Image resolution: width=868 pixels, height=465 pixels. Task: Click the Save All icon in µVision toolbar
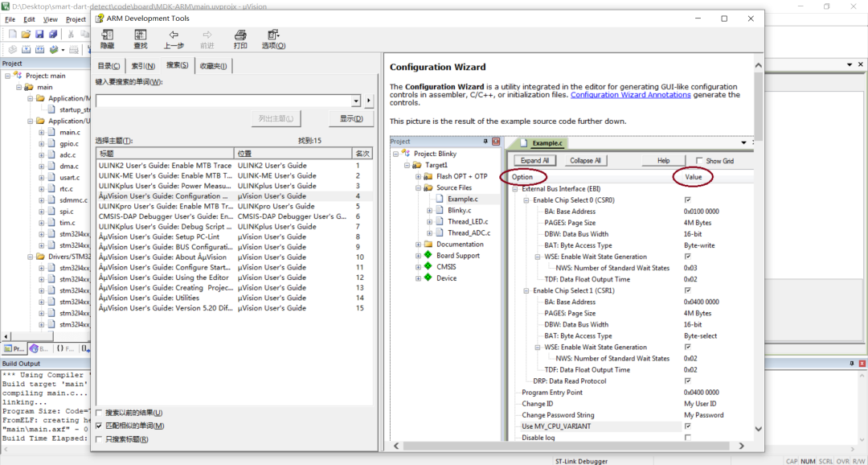tap(52, 35)
